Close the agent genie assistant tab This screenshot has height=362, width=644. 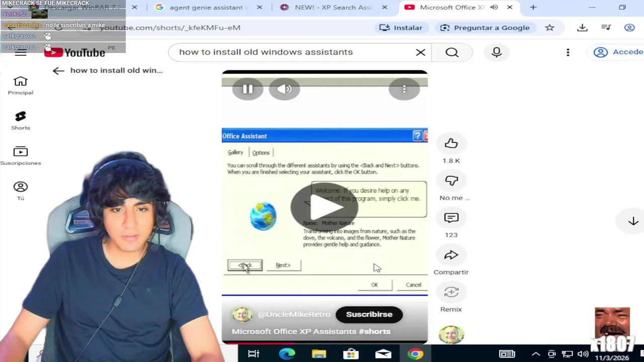click(260, 8)
